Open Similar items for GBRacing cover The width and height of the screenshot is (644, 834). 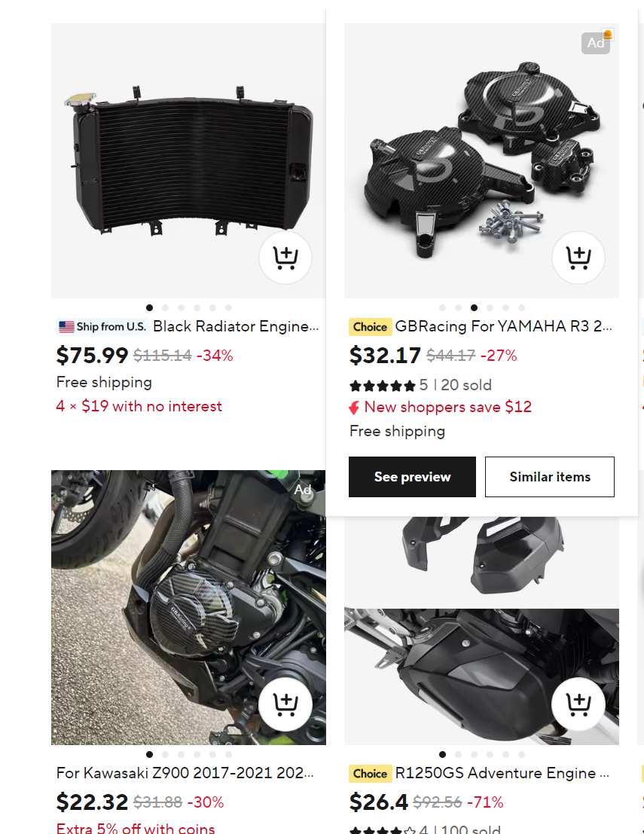pyautogui.click(x=549, y=477)
